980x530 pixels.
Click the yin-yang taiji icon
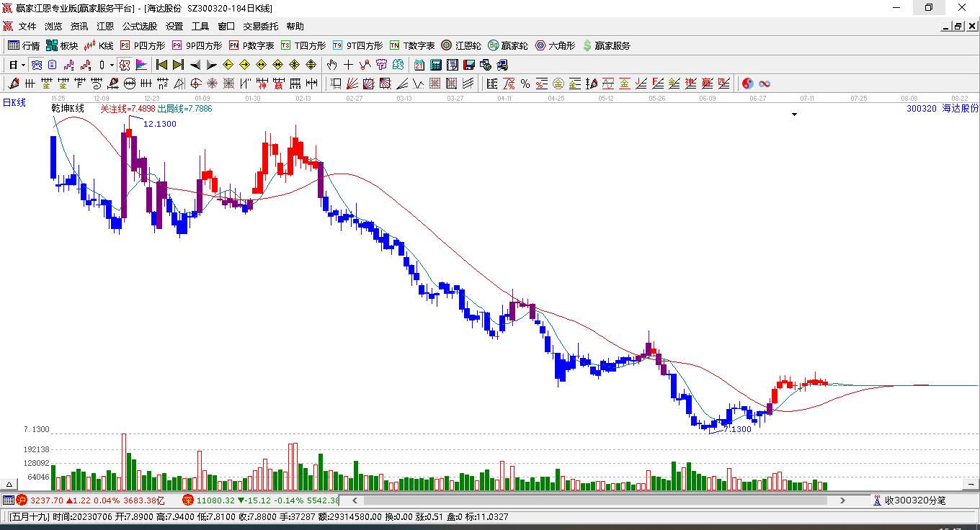[x=748, y=84]
